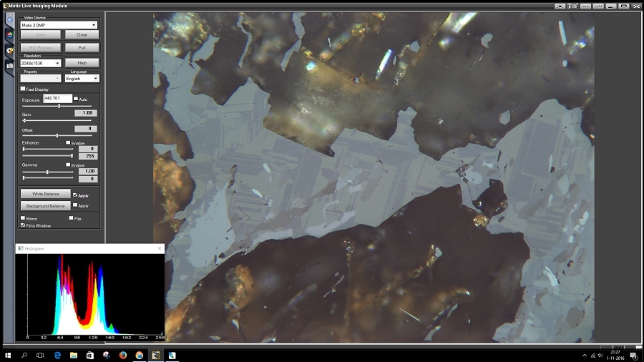644x362 pixels.
Task: Open Microsoft Edge from the taskbar
Action: [x=57, y=355]
